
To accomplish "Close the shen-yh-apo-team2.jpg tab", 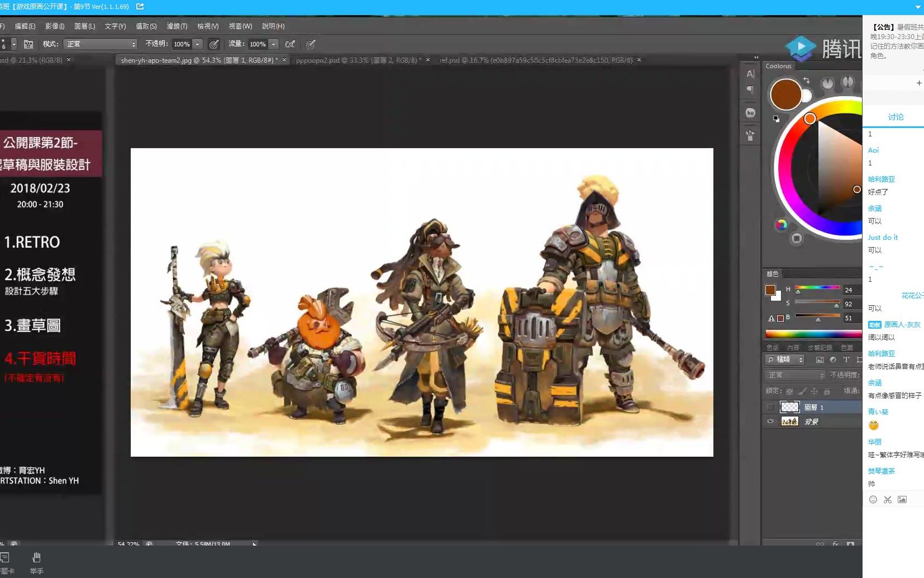I will (x=284, y=59).
